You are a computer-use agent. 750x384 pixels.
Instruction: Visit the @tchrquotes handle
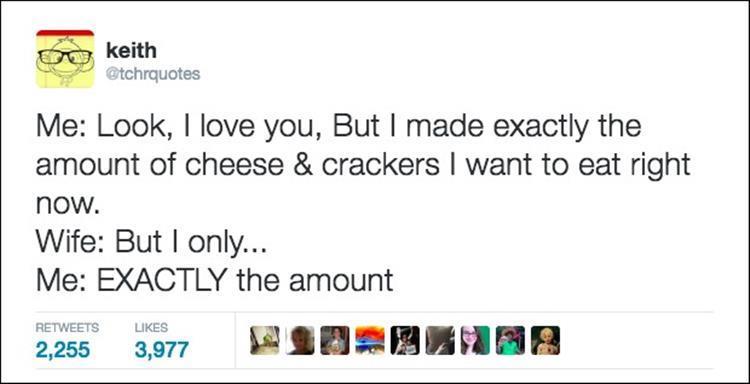pyautogui.click(x=153, y=74)
